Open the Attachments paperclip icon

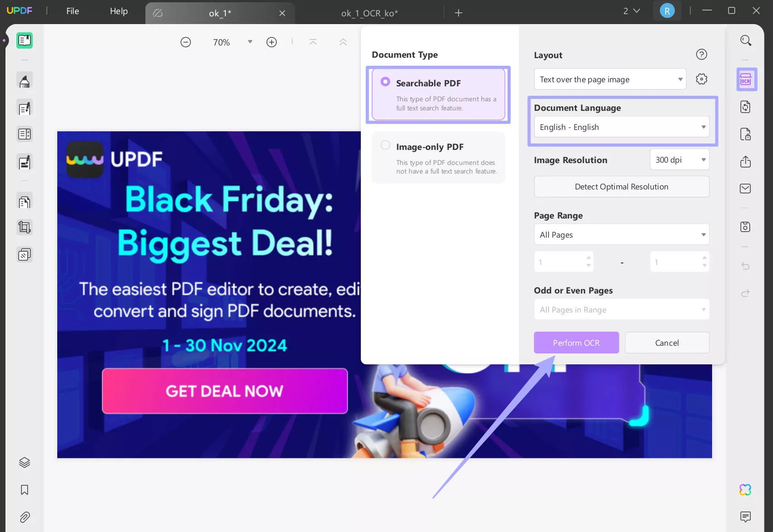pos(25,517)
